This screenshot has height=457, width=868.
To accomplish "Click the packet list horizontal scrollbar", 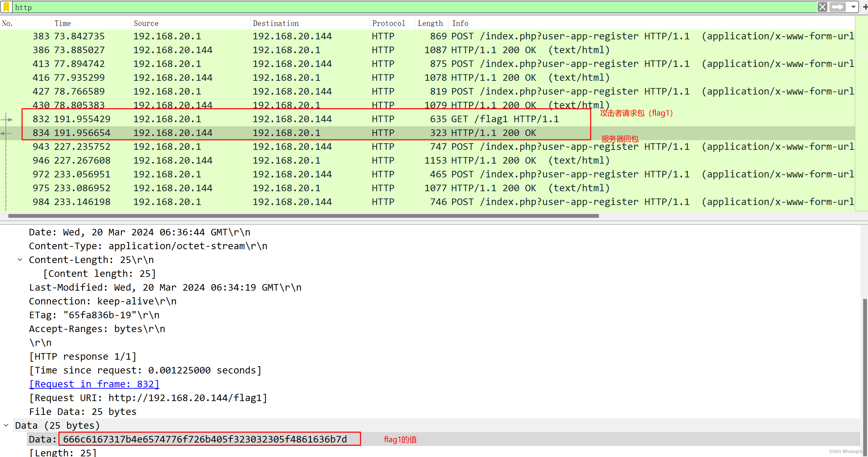I will coord(304,216).
